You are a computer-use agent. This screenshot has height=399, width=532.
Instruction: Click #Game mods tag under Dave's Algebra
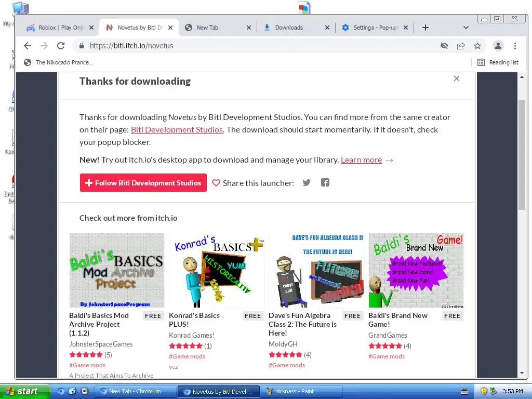coord(287,365)
